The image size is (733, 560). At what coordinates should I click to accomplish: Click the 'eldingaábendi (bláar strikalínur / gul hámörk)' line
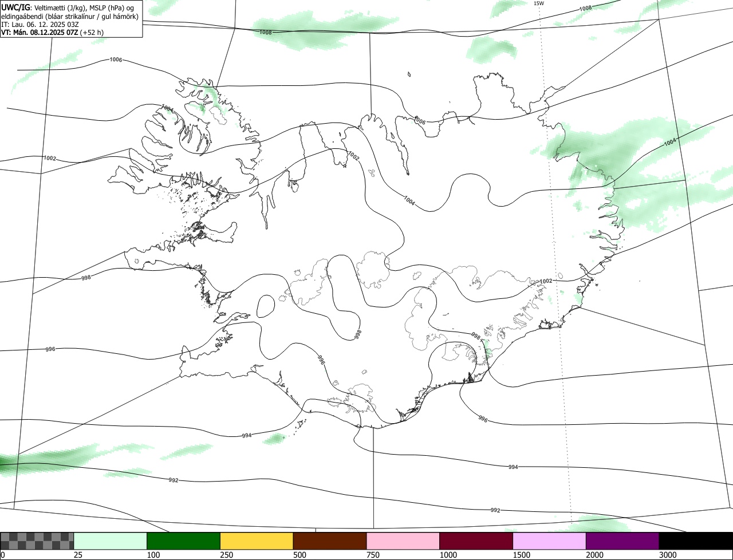pyautogui.click(x=69, y=16)
